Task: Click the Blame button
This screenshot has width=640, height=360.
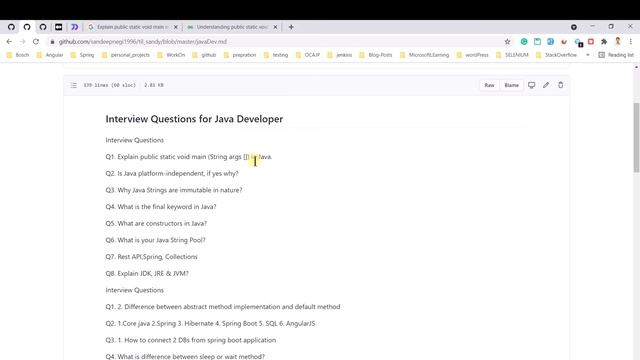Action: click(511, 85)
